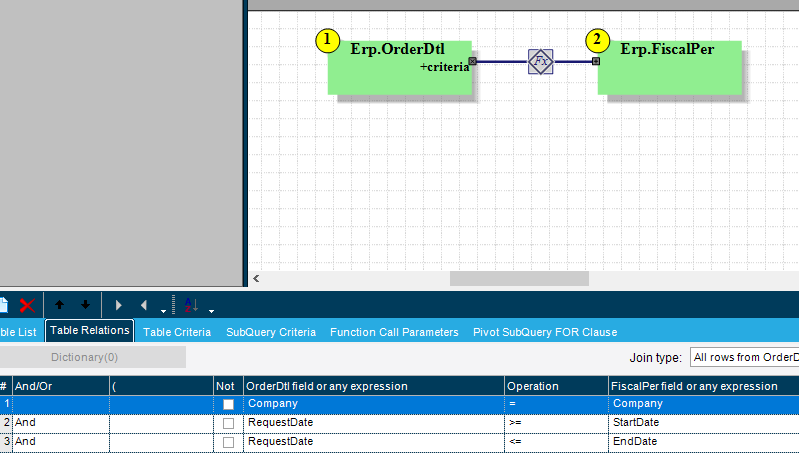Move the row up with up arrow
The image size is (799, 457).
59,305
